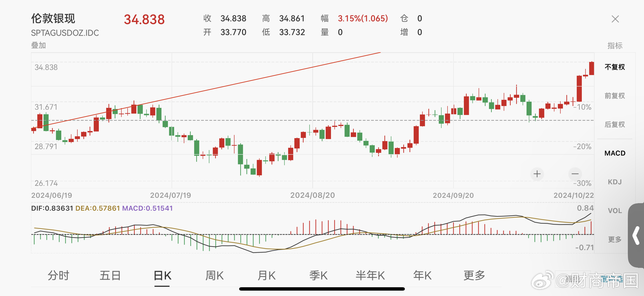This screenshot has width=644, height=296.
Task: Switch to 分时 intraday tab
Action: tap(58, 276)
